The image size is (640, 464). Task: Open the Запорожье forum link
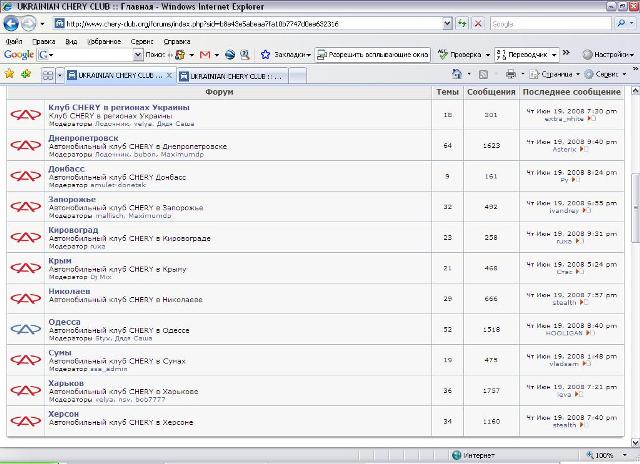tap(72, 199)
